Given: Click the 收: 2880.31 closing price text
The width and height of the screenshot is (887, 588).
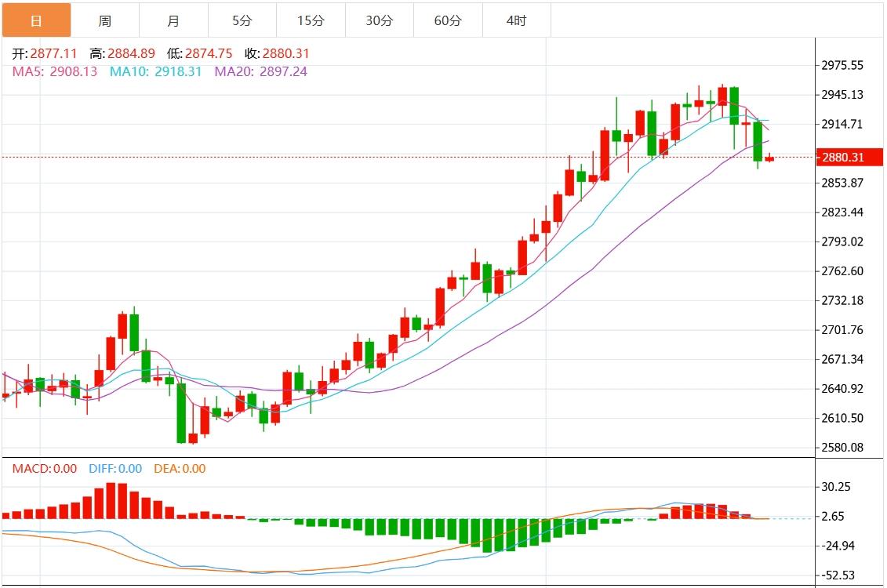Looking at the screenshot, I should 277,54.
